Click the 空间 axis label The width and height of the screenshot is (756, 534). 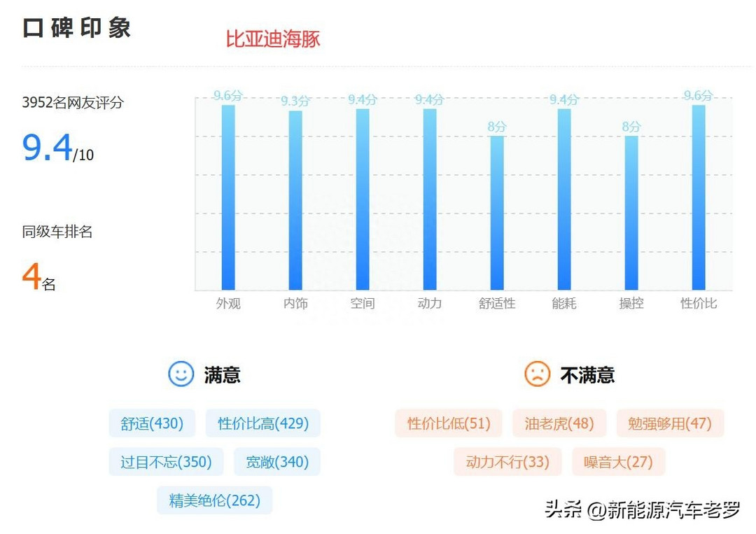363,303
